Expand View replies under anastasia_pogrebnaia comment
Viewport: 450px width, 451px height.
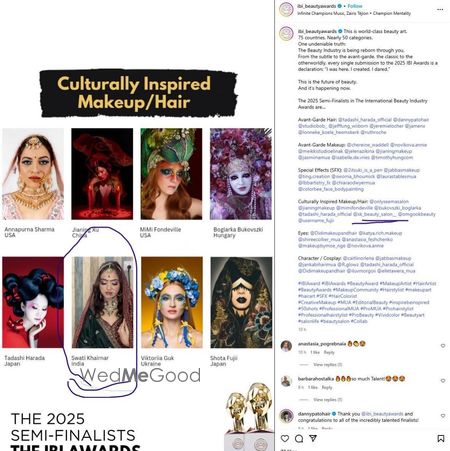point(328,365)
